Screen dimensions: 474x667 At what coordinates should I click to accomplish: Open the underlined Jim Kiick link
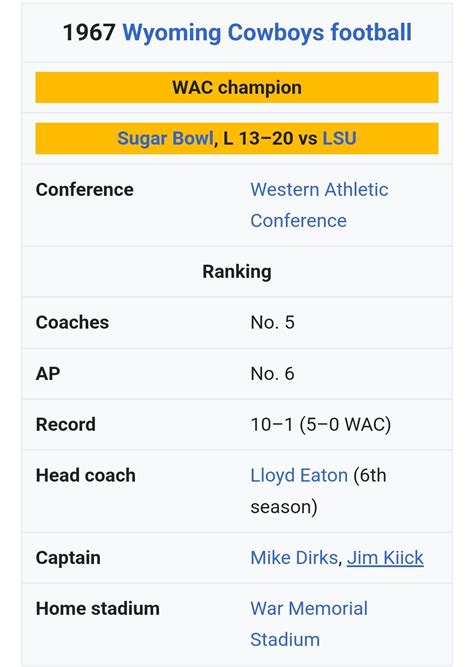(385, 558)
